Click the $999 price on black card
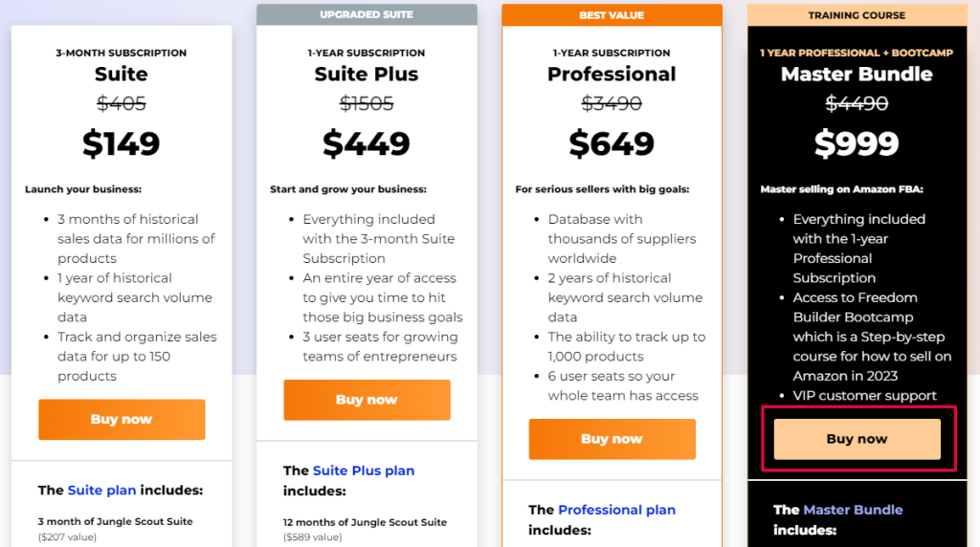 point(857,143)
